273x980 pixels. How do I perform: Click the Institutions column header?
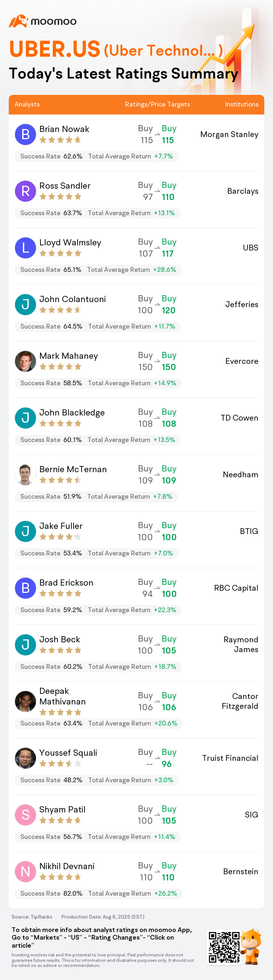point(241,104)
